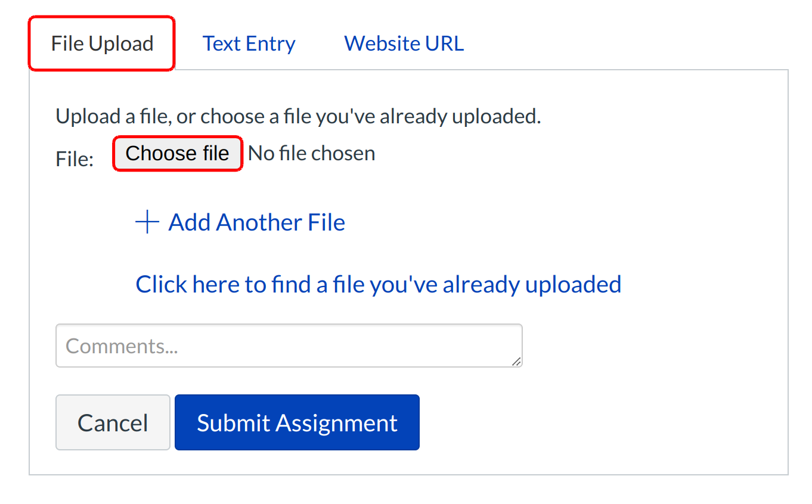Open the Website URL tab
The image size is (812, 504).
(x=404, y=44)
